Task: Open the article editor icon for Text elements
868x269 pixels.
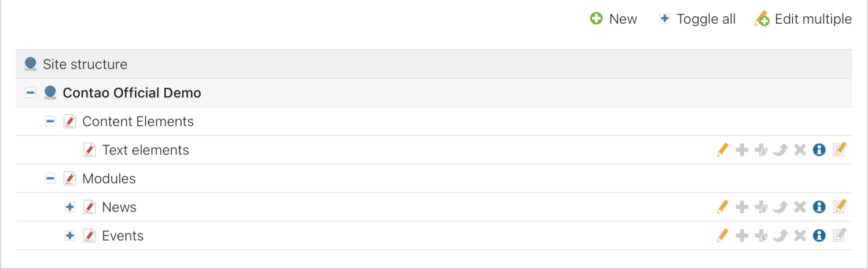Action: [x=839, y=150]
